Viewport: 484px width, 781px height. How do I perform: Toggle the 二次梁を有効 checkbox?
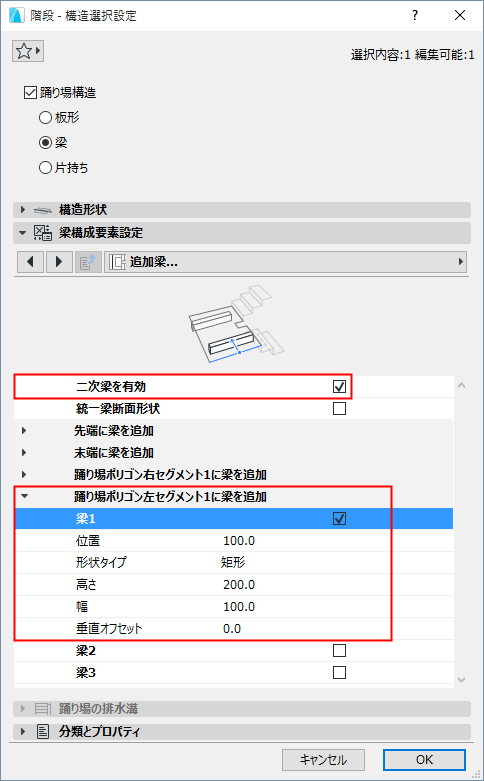339,387
